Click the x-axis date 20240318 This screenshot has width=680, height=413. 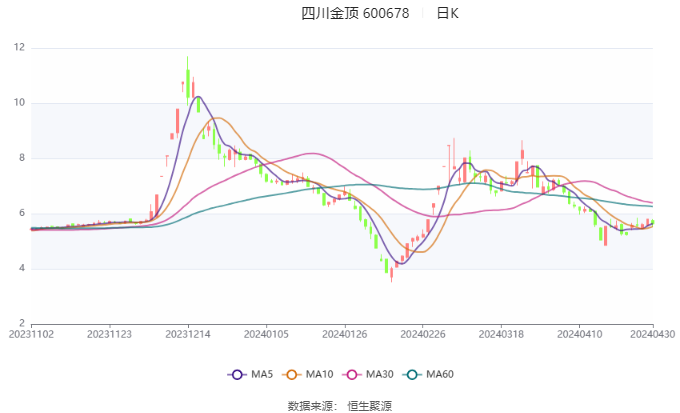tap(501, 334)
